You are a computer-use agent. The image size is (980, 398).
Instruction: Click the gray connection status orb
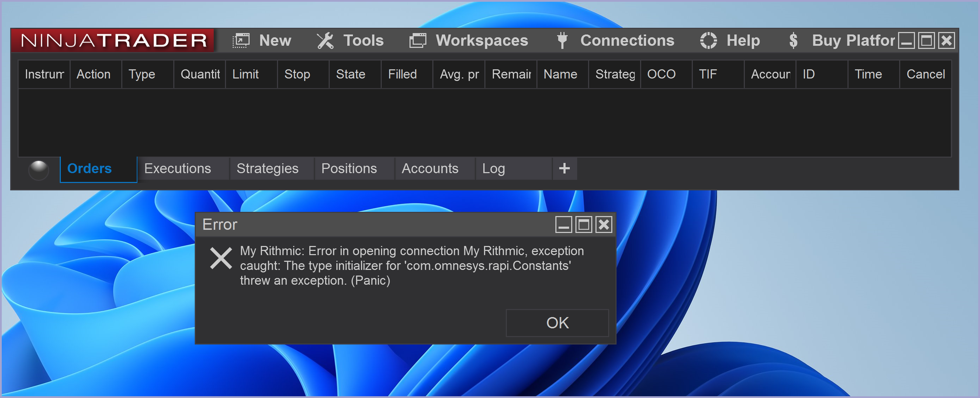(38, 170)
